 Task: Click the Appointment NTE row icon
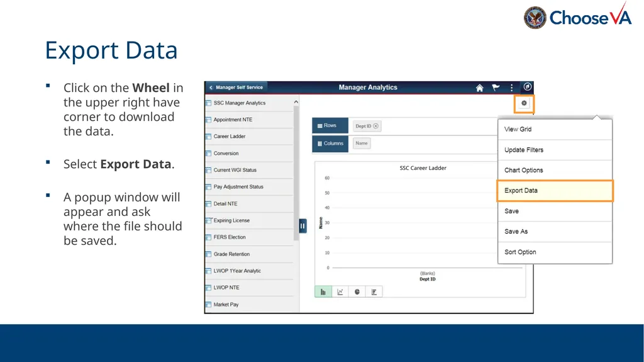coord(209,120)
